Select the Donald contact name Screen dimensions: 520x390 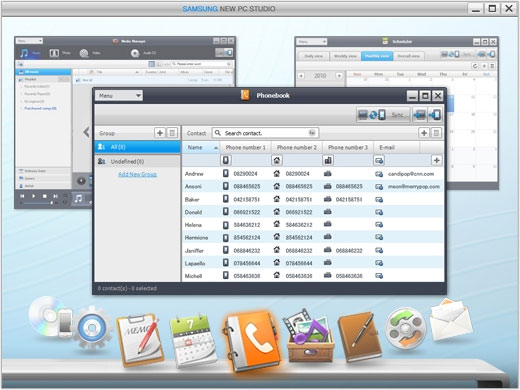coord(193,212)
